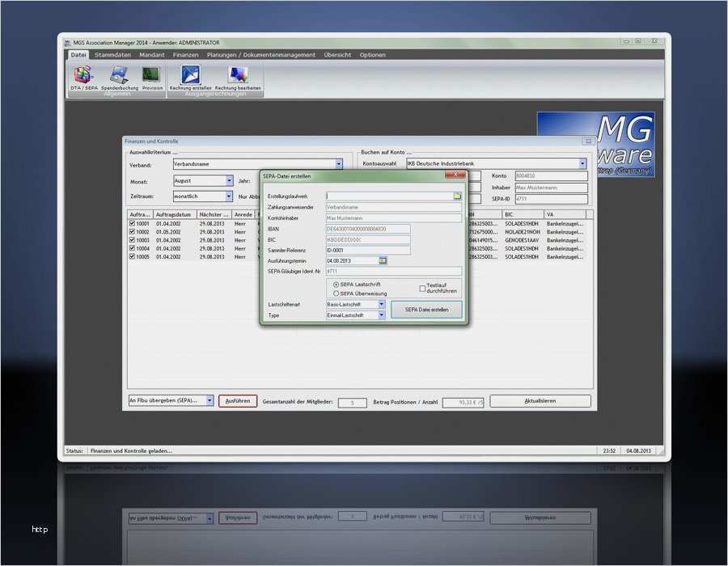Switch to the Stammdaten menu tab
This screenshot has height=566, width=728.
click(112, 55)
